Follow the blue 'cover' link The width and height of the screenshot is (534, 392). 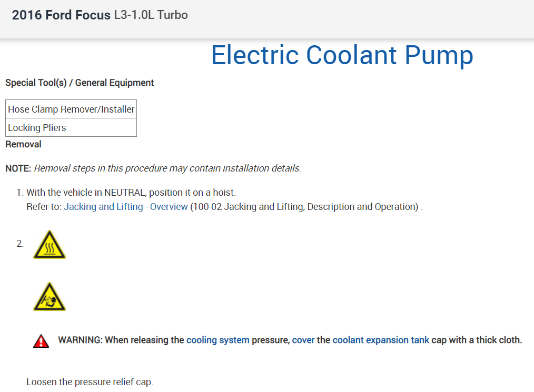303,340
